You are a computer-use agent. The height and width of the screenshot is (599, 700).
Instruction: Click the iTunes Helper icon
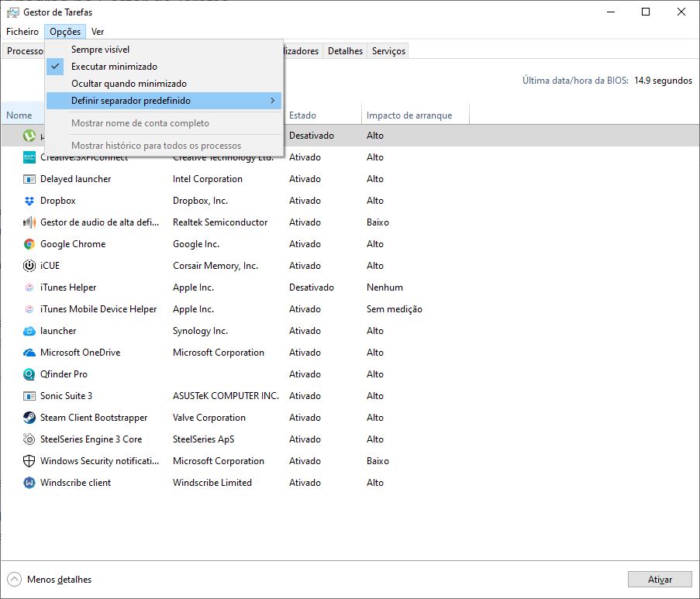pyautogui.click(x=29, y=287)
